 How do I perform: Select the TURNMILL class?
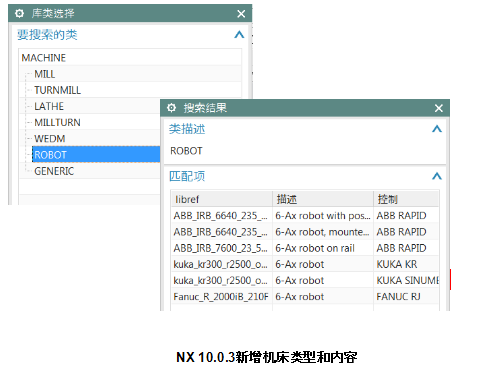coord(57,90)
